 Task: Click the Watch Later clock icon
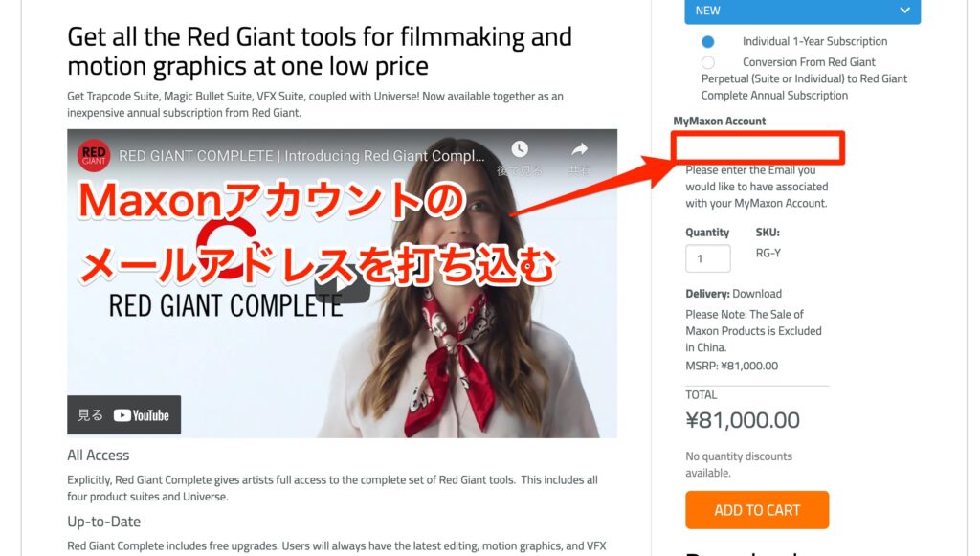[520, 149]
